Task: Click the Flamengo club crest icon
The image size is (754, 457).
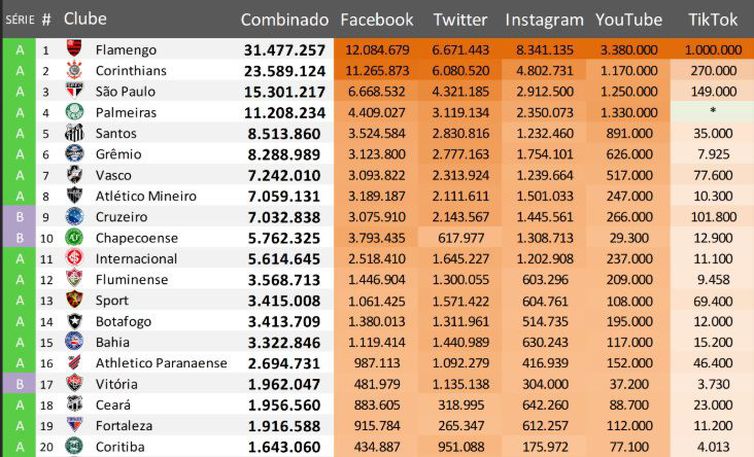Action: coord(73,50)
